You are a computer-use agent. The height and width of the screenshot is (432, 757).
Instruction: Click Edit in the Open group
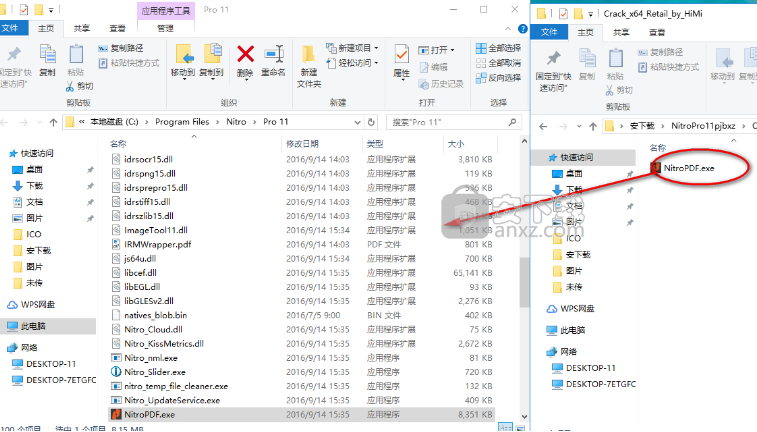[x=433, y=67]
